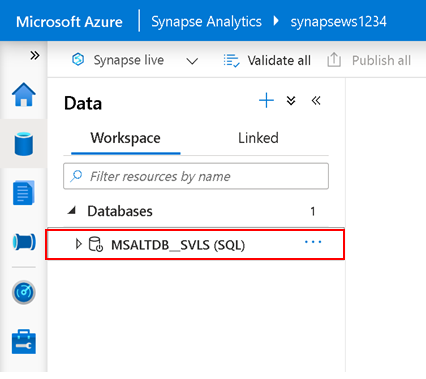Open the Integrate hub pipeline icon
This screenshot has width=426, height=379.
pyautogui.click(x=24, y=242)
